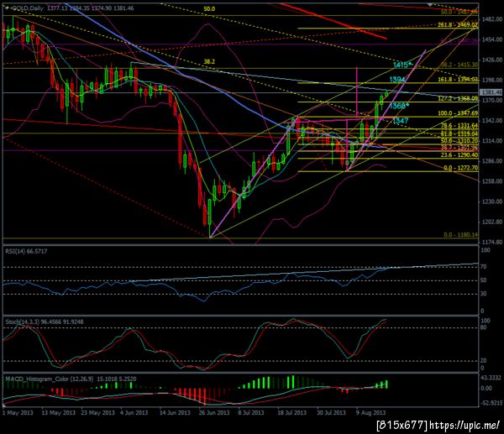Select the Fibonacci label 50.0 - 1310.20

[x=459, y=141]
